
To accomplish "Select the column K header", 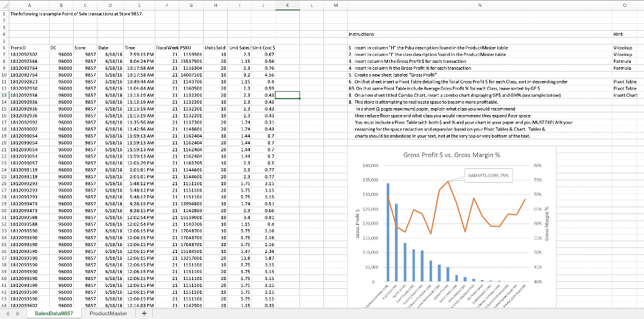I will pyautogui.click(x=288, y=5).
